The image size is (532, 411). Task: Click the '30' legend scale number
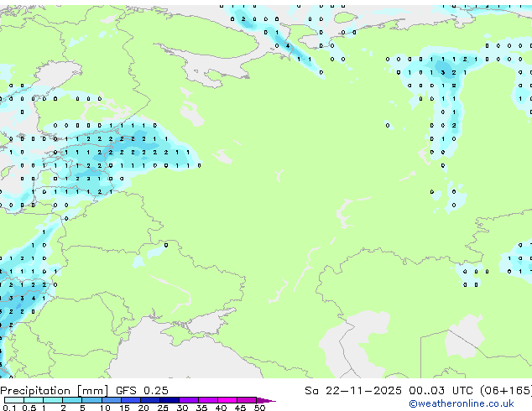click(x=182, y=408)
